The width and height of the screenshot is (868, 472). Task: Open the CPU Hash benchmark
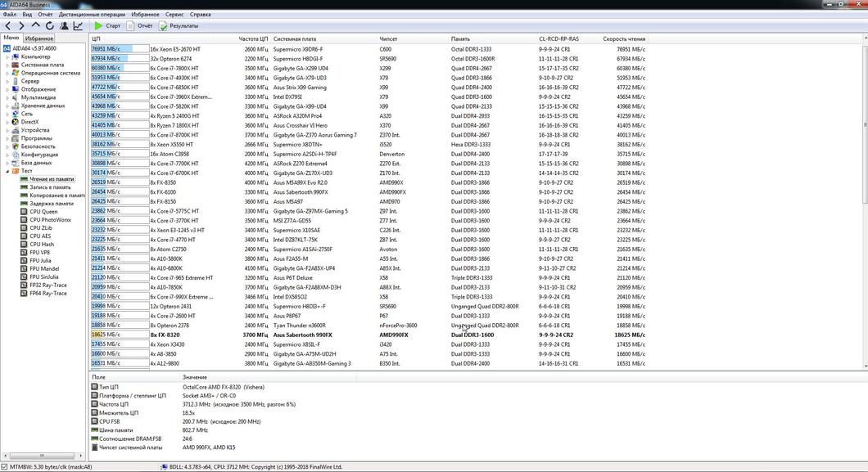click(42, 244)
